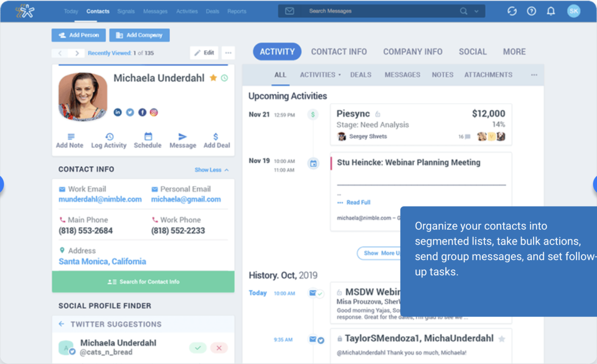This screenshot has width=597, height=364.
Task: Accept Twitter suggestion with green check
Action: tap(198, 348)
